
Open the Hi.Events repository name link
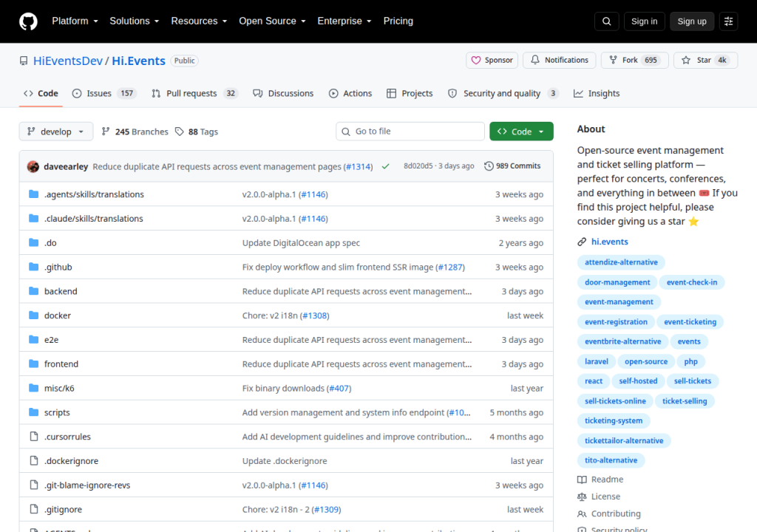(x=138, y=61)
